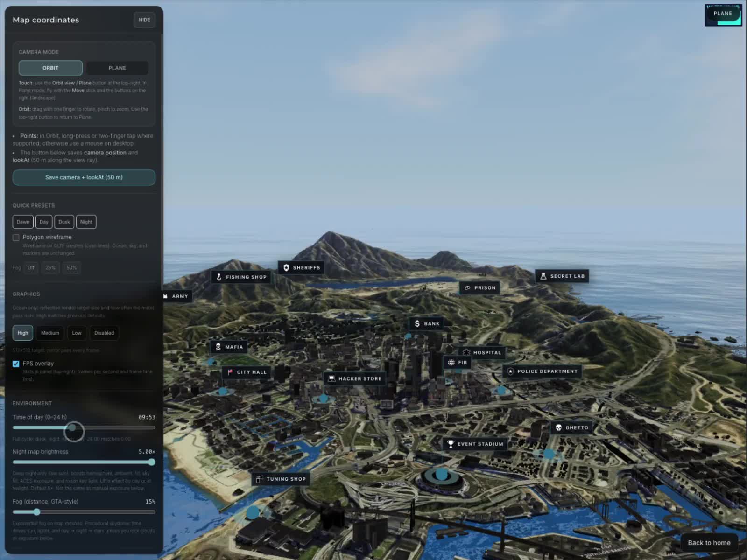Enable the Polygon wireframe checkbox

click(16, 238)
